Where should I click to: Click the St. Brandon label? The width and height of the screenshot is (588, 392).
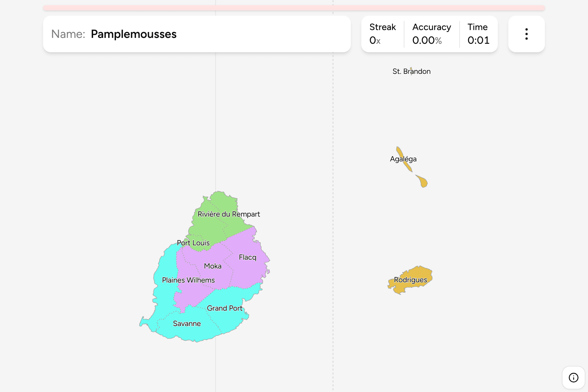click(412, 72)
